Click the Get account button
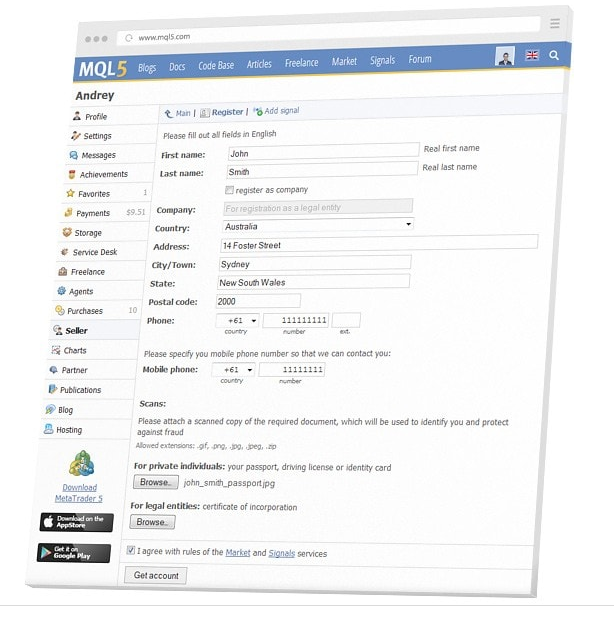The height and width of the screenshot is (618, 614). (x=156, y=575)
